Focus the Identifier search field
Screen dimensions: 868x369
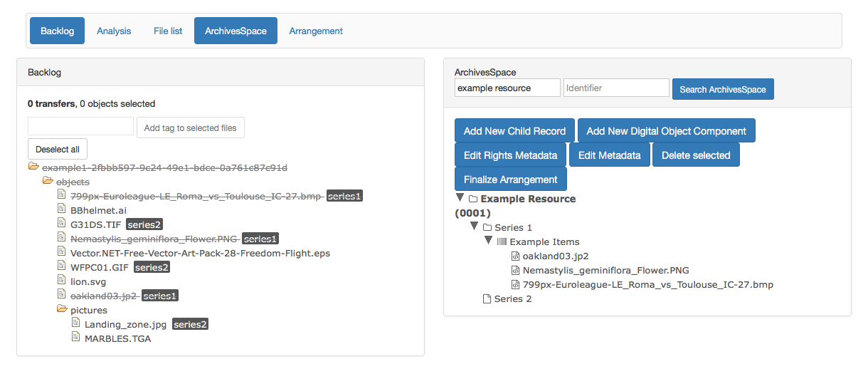click(616, 88)
